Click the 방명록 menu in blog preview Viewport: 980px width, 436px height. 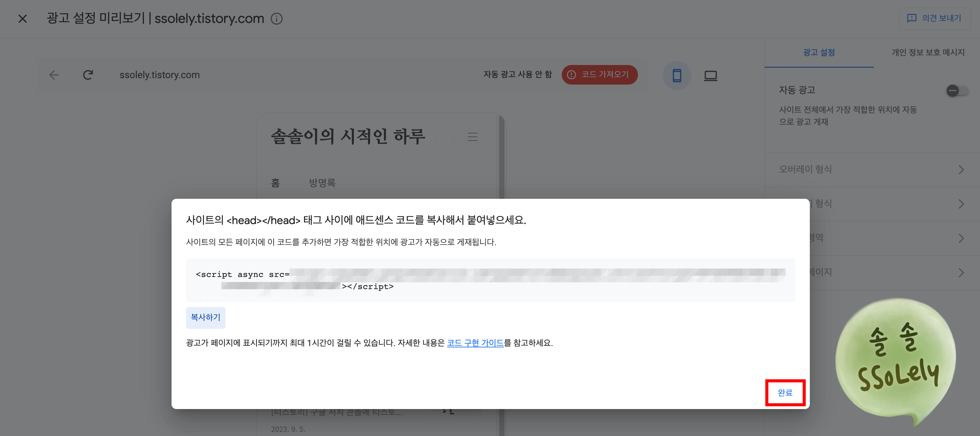[x=322, y=183]
